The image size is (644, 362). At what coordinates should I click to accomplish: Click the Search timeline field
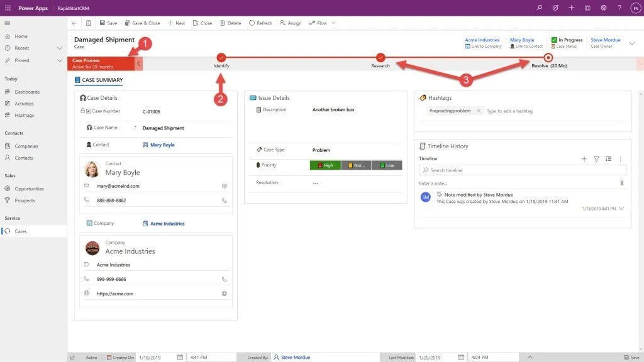[523, 170]
